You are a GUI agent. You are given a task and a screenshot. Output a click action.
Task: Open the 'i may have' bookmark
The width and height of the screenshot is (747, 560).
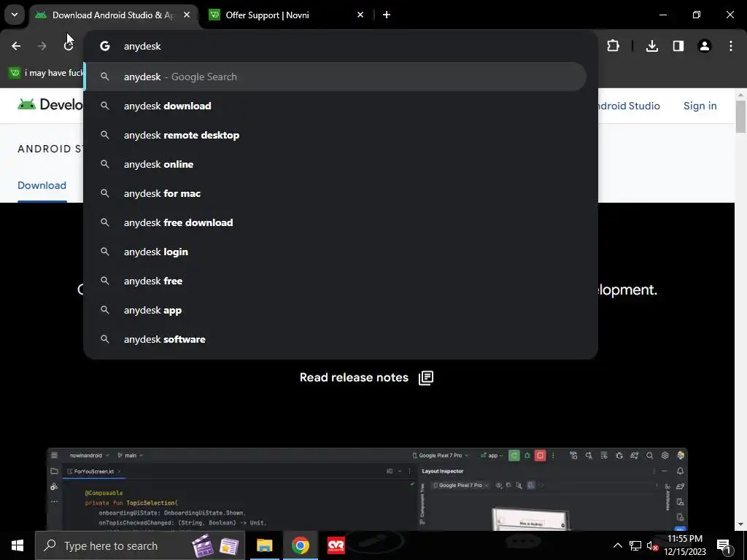[x=46, y=73]
